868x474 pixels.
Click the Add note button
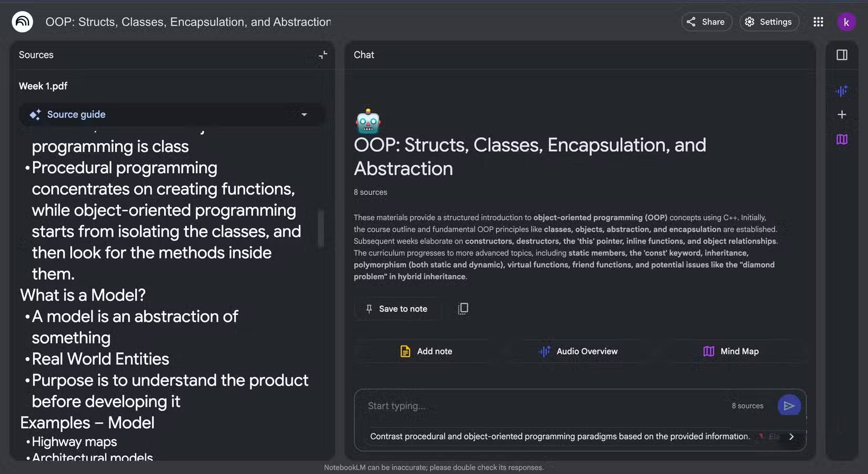click(426, 351)
